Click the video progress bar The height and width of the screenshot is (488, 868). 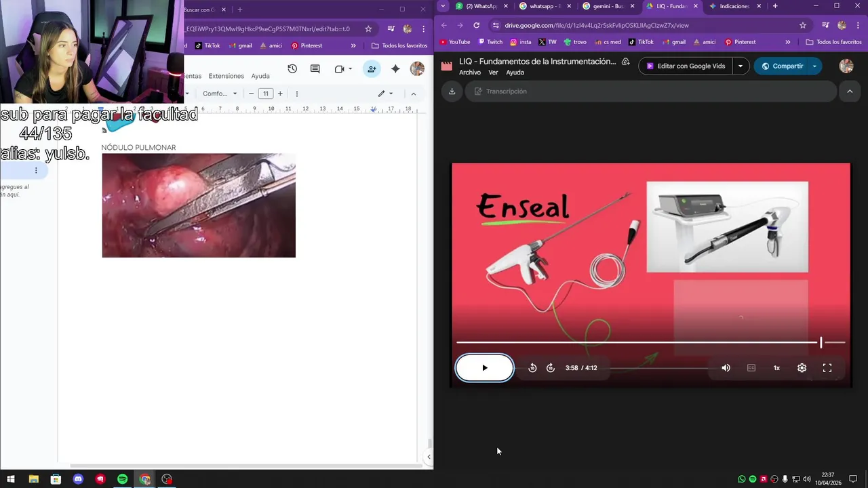(x=650, y=342)
